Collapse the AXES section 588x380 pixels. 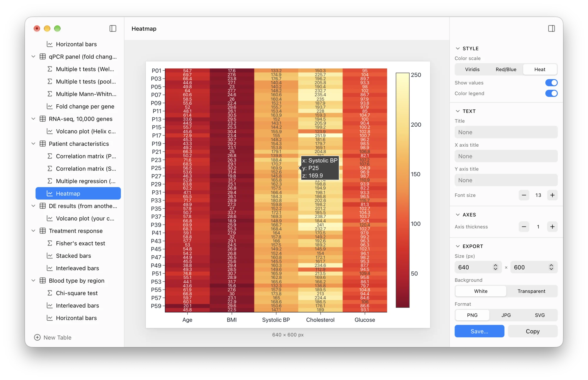(457, 215)
